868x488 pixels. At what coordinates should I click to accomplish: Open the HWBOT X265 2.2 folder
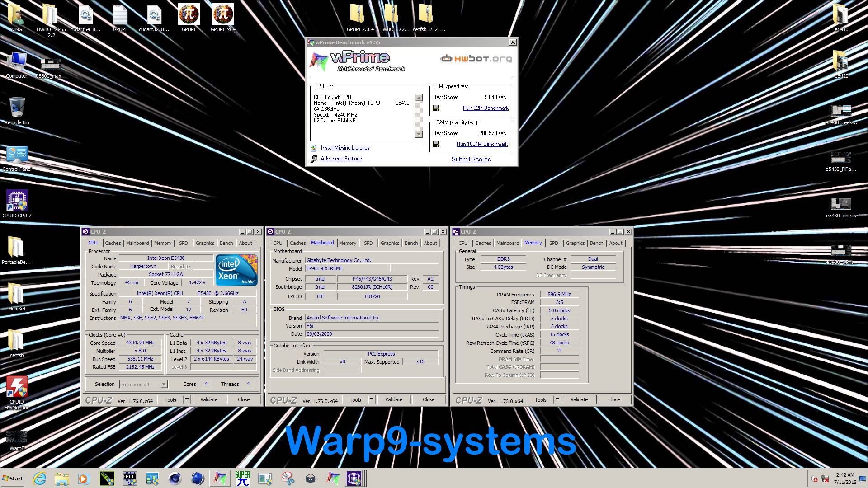click(x=51, y=20)
